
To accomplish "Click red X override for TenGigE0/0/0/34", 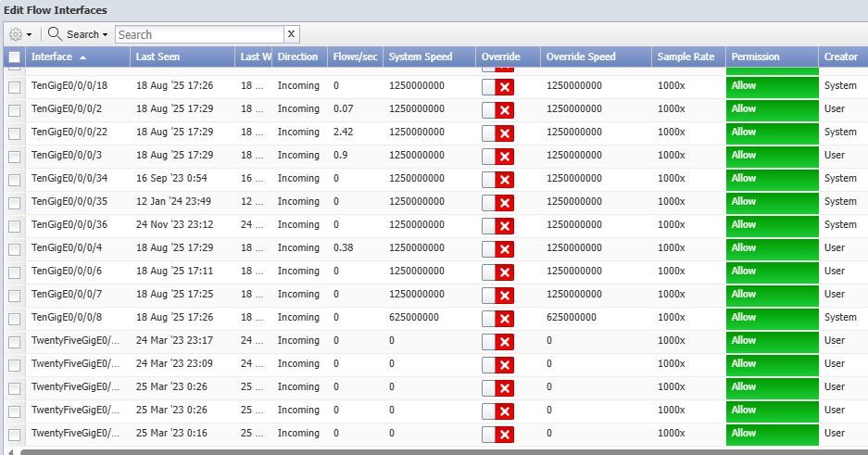I will (505, 180).
